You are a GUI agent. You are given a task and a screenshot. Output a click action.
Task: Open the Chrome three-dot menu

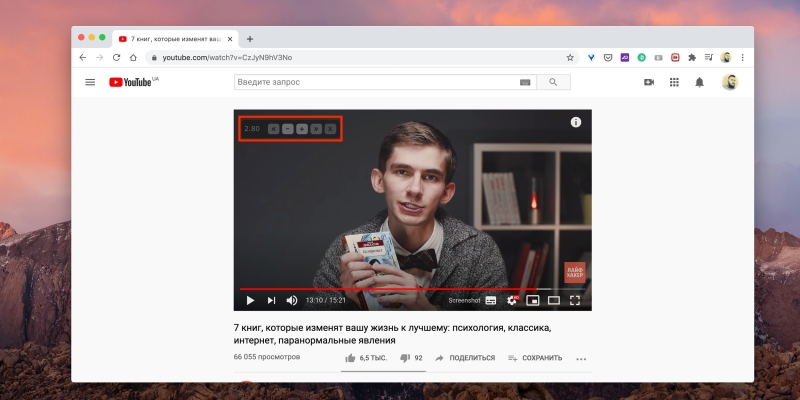pyautogui.click(x=742, y=58)
